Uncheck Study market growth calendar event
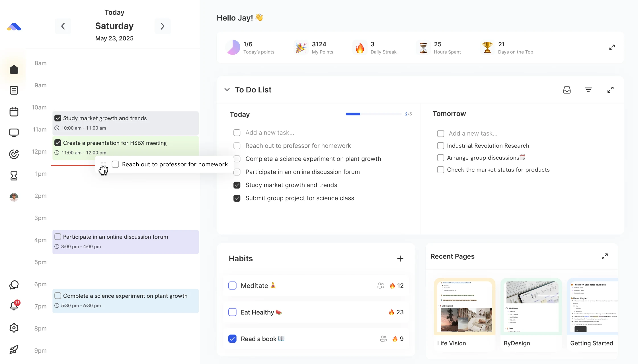Screen dimensions: 638x364 pos(58,118)
